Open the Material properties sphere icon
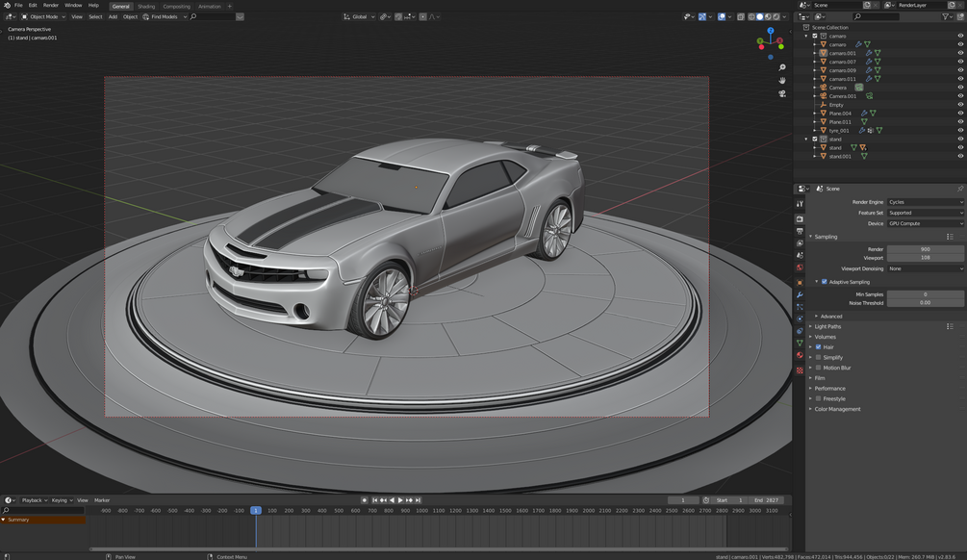967x560 pixels. click(x=800, y=355)
